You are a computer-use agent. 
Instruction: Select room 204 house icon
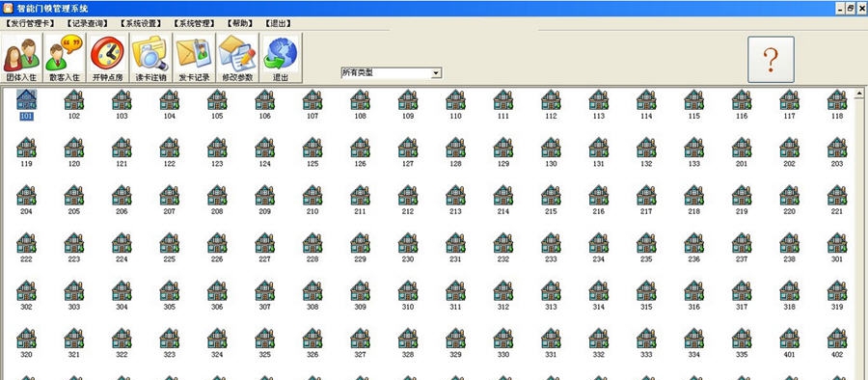pyautogui.click(x=26, y=195)
